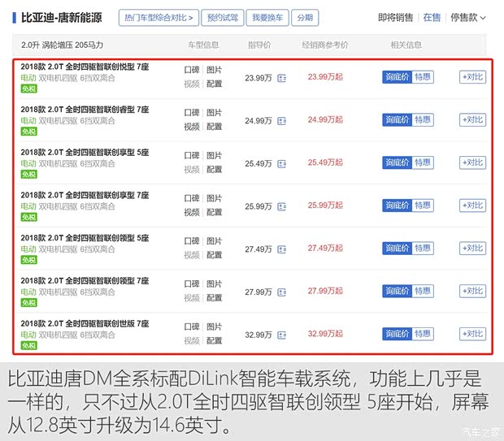504x441 pixels.
Task: Open price calculator for 创世版 7座 (32.99万)
Action: click(x=282, y=334)
